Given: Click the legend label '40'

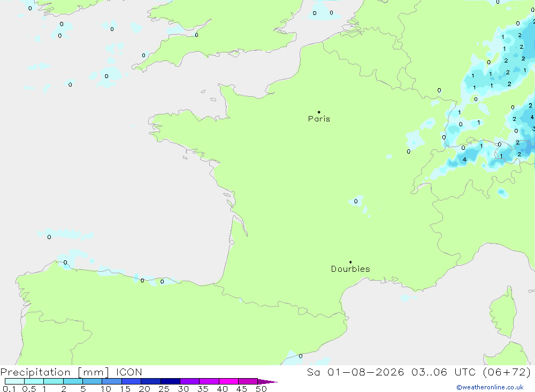Looking at the screenshot, I should (223, 389).
